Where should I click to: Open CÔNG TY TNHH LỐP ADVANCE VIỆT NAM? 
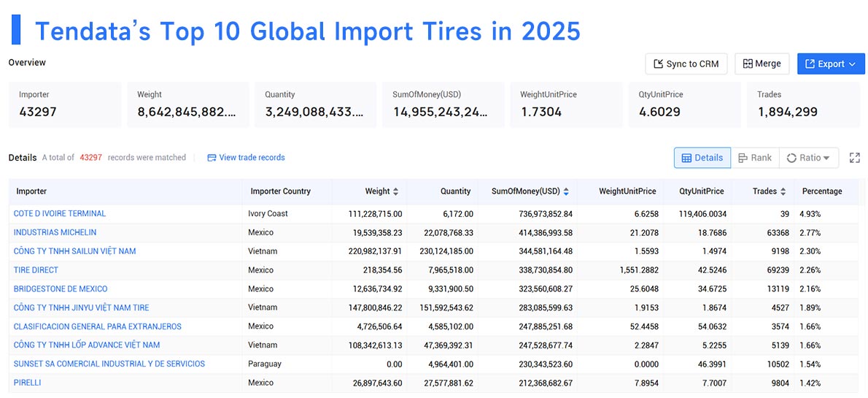[87, 345]
